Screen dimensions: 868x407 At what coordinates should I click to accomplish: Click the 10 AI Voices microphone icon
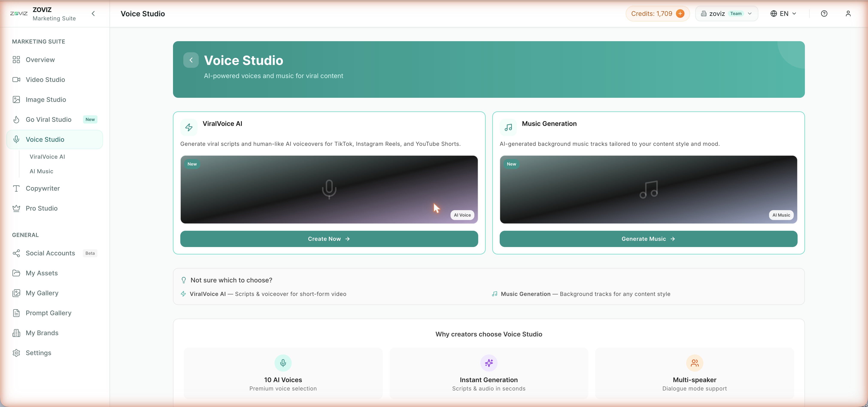283,363
